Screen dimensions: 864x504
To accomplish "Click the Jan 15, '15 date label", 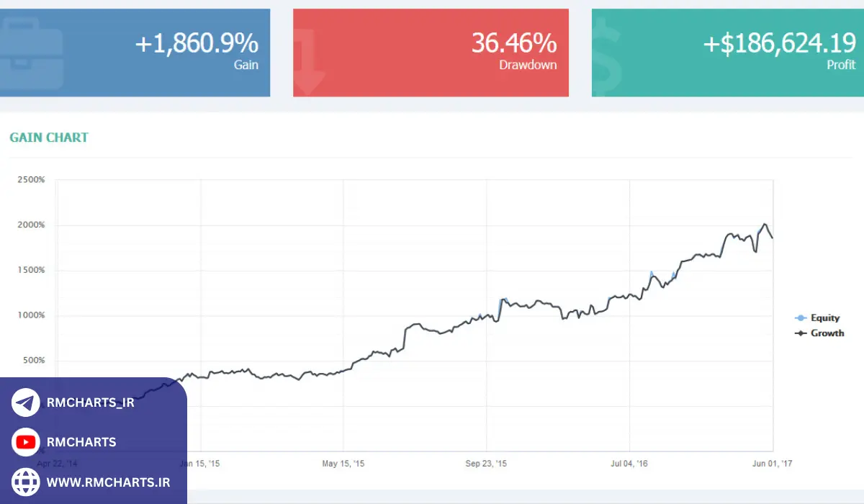I will point(199,464).
